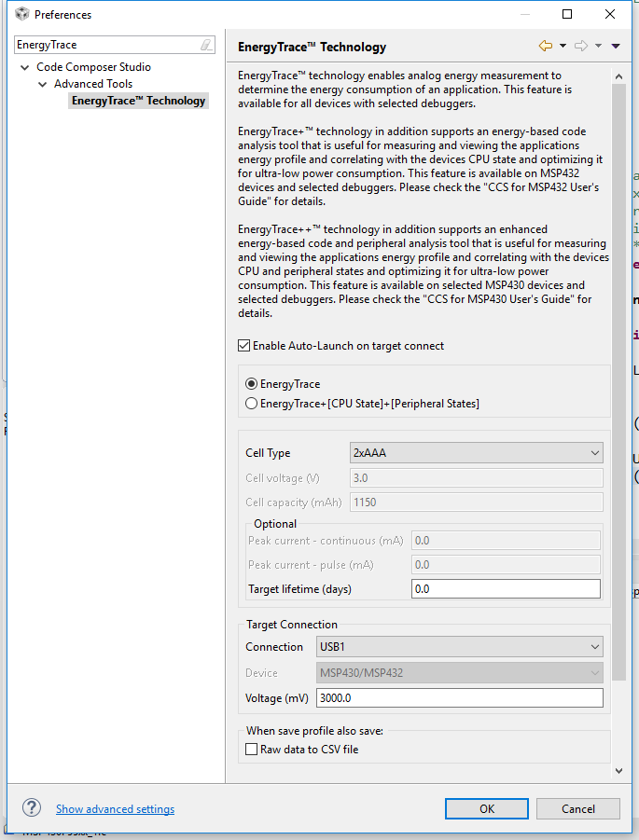Open the help question mark icon

(32, 808)
